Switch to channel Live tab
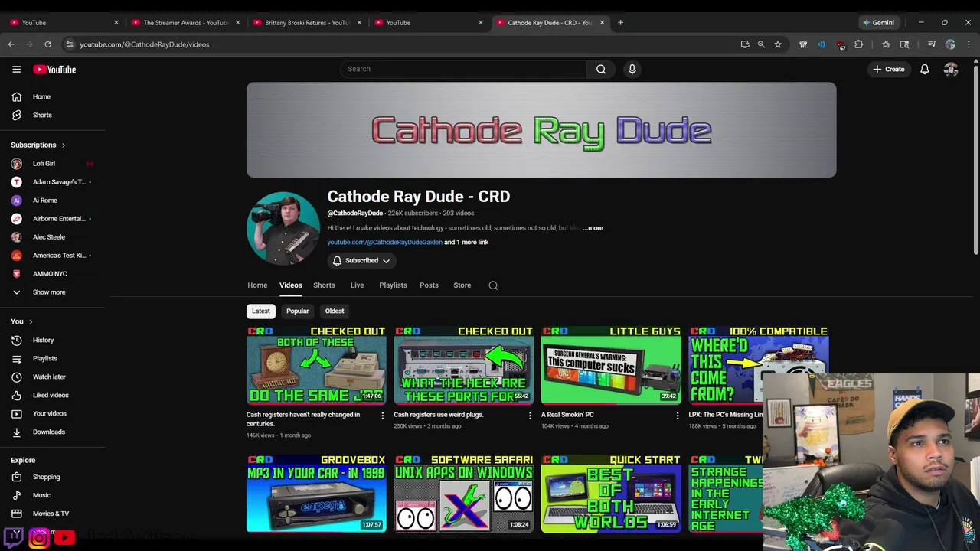Viewport: 980px width, 551px height. pos(357,285)
